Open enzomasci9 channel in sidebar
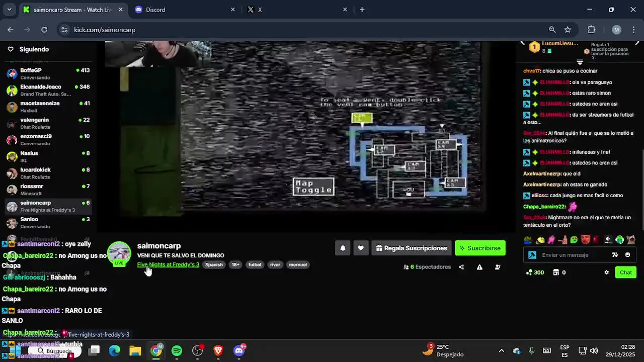Screen dimensions: 644x362 click(x=48, y=140)
